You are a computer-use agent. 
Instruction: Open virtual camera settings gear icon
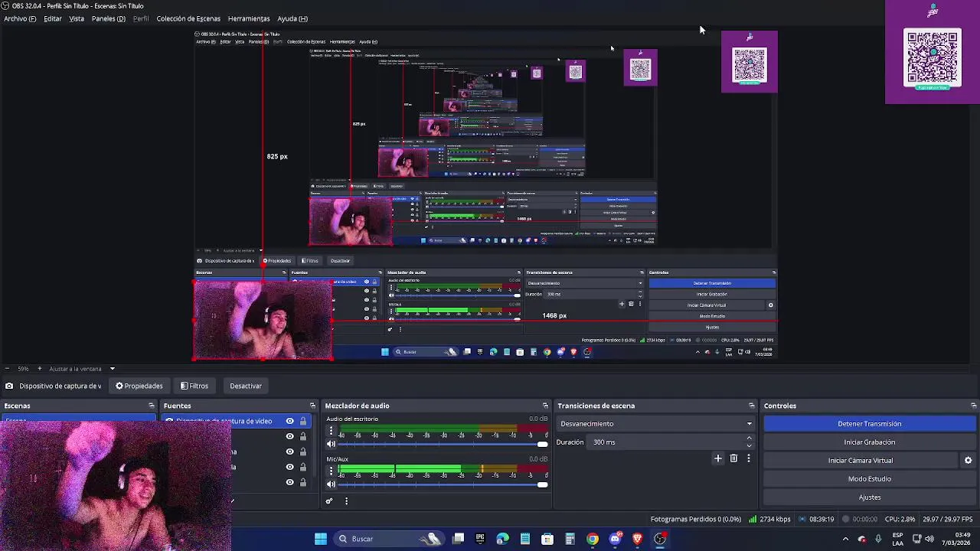pos(968,461)
